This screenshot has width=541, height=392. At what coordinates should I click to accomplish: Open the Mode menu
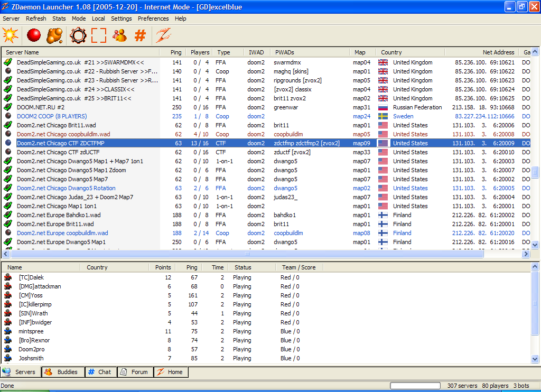coord(79,18)
